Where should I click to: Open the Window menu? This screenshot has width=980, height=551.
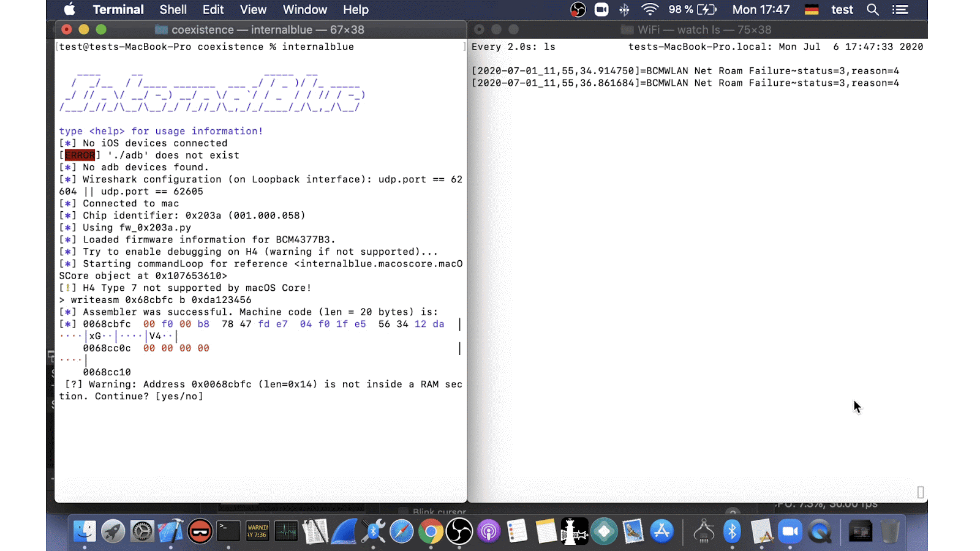pyautogui.click(x=305, y=10)
